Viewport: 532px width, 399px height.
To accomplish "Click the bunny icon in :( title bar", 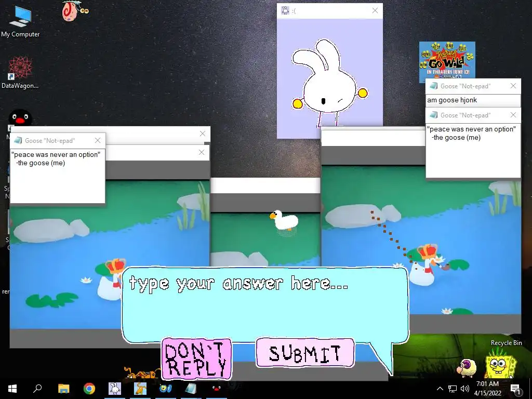I will [285, 10].
